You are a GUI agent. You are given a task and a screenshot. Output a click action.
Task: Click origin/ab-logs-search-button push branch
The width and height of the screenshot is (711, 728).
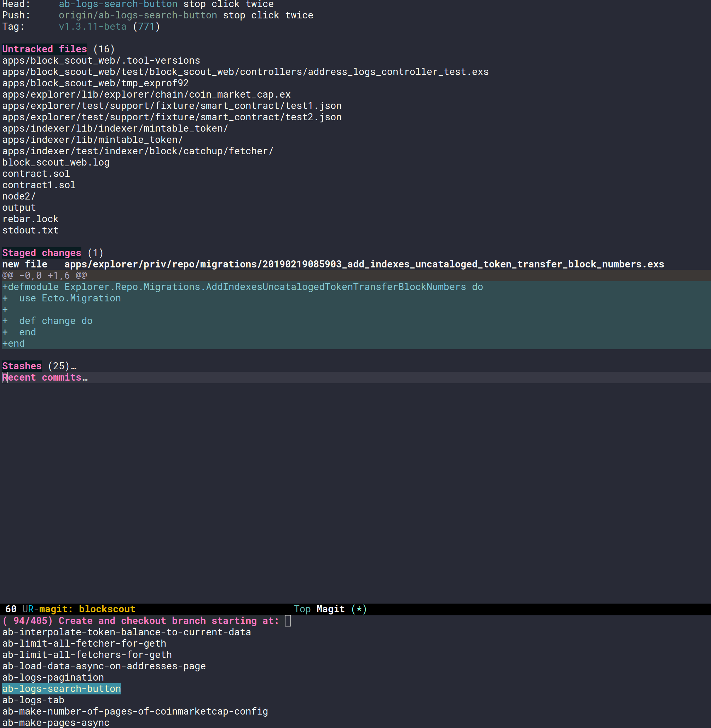(x=138, y=15)
